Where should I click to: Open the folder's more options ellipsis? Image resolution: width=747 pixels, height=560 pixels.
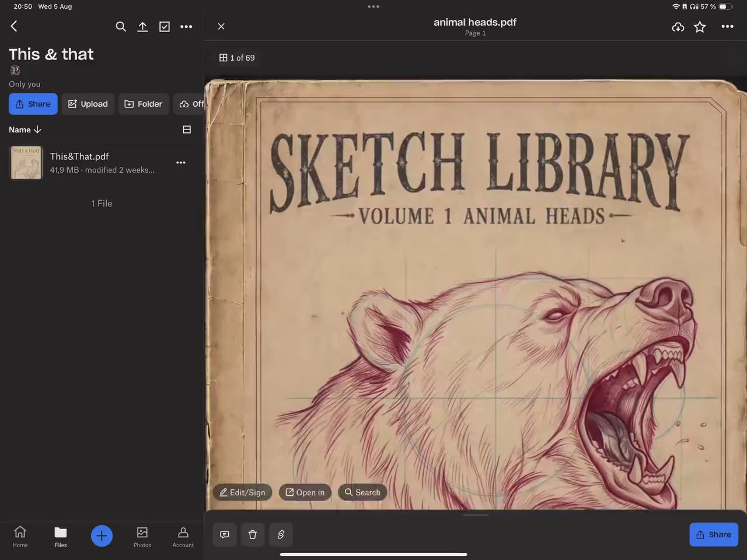point(186,26)
